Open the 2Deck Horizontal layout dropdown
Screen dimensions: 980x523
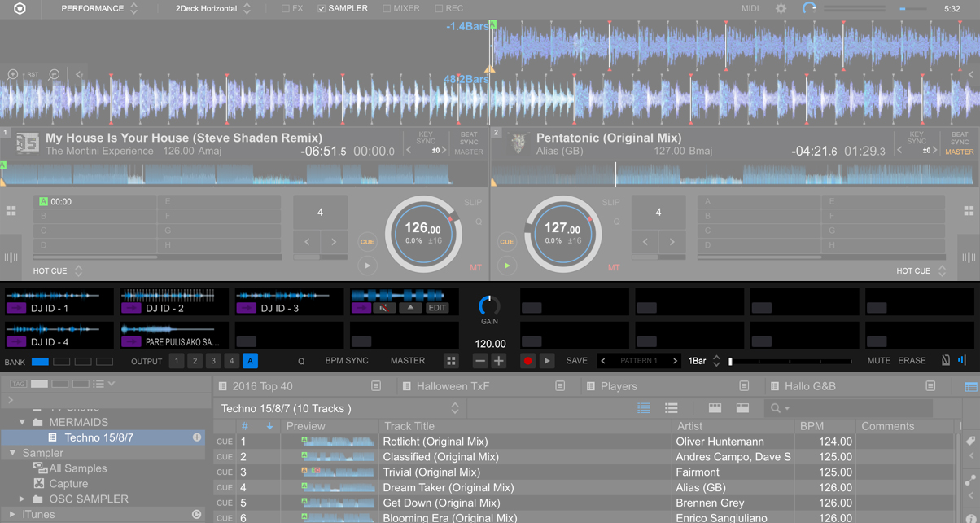point(214,8)
